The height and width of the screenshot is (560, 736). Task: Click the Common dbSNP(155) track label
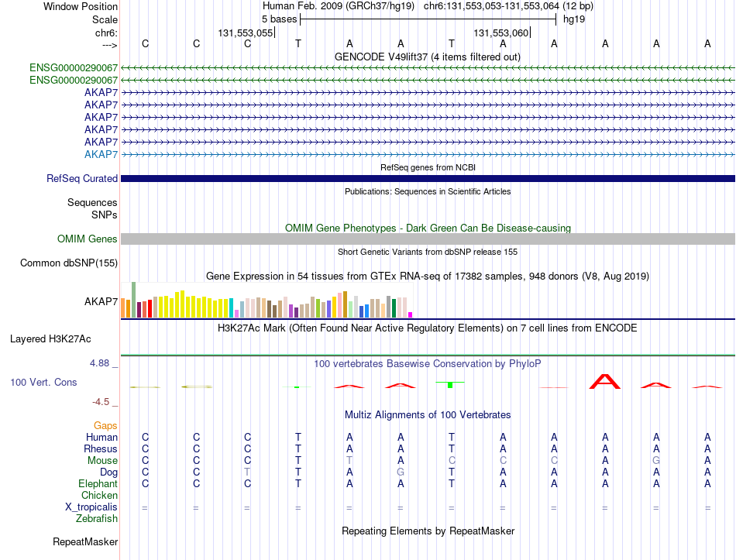[x=69, y=263]
